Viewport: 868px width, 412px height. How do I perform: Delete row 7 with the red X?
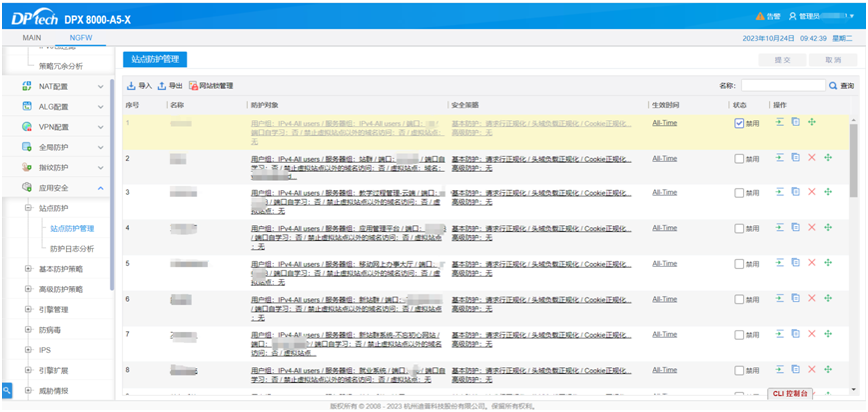pos(812,334)
